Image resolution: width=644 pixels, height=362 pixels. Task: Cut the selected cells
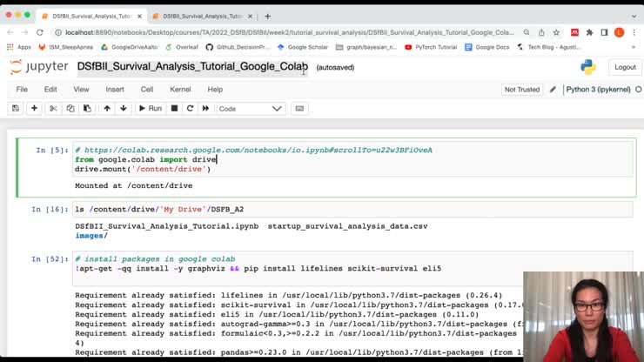coord(53,109)
